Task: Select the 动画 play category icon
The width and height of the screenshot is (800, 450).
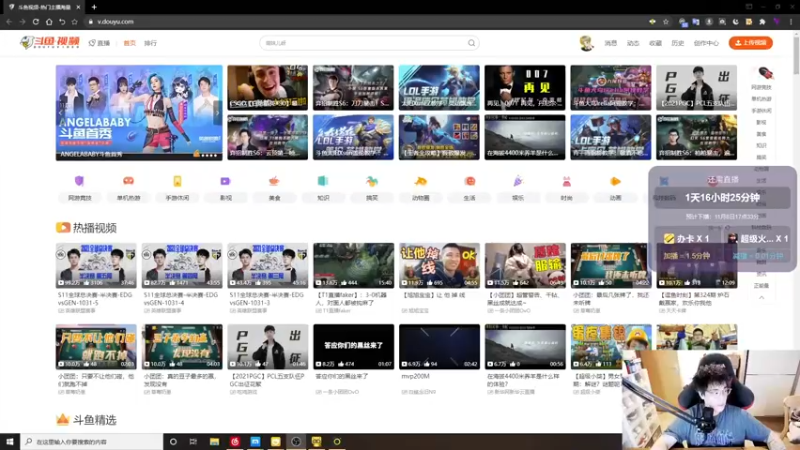Action: 615,181
